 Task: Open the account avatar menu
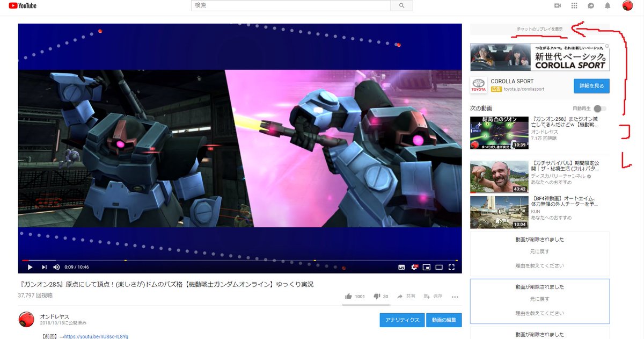pyautogui.click(x=628, y=5)
